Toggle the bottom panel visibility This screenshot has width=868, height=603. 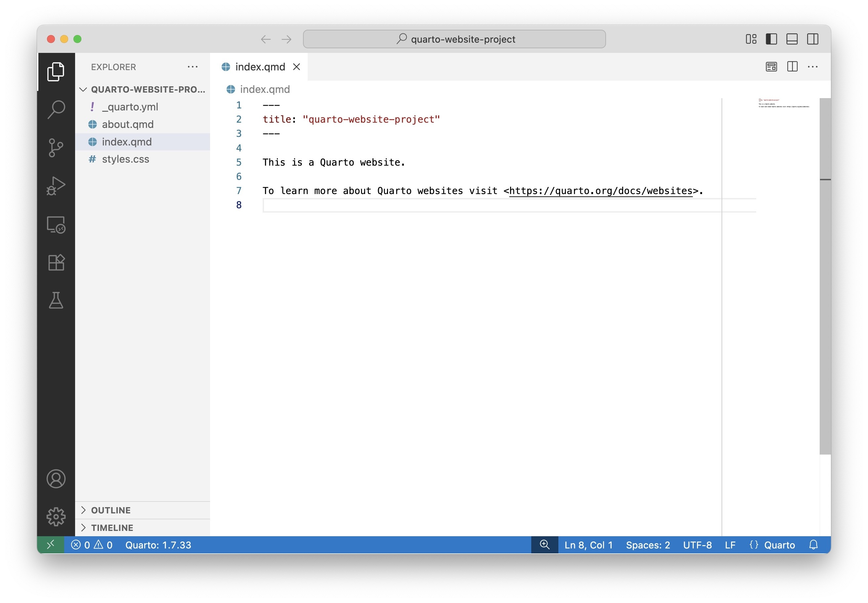point(792,39)
